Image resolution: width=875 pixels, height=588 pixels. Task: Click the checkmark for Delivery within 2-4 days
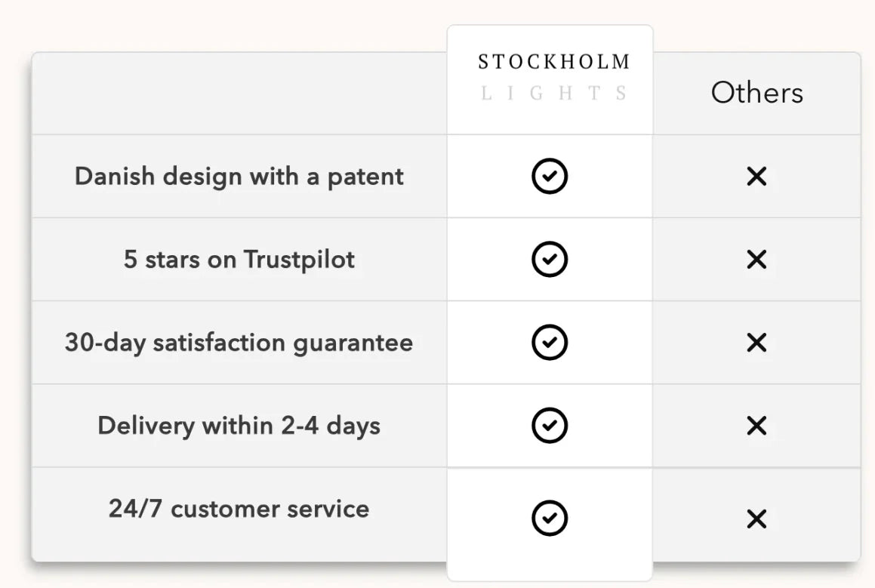tap(550, 426)
